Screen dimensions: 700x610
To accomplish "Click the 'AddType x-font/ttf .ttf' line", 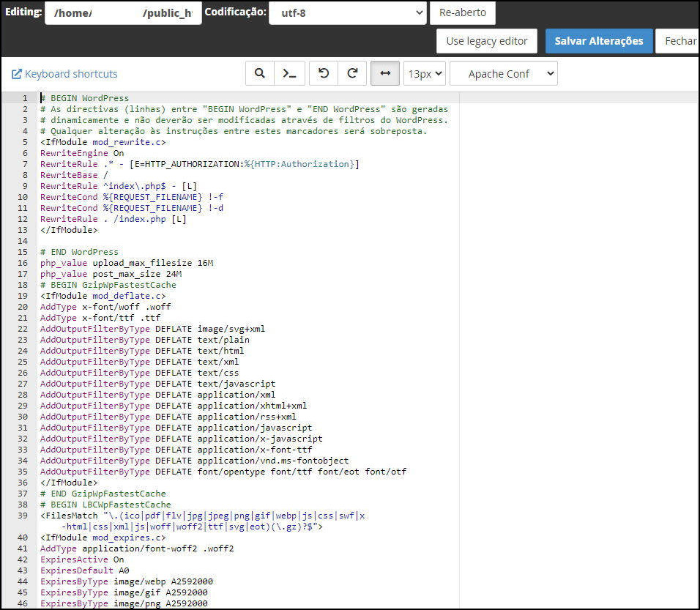I will point(100,318).
